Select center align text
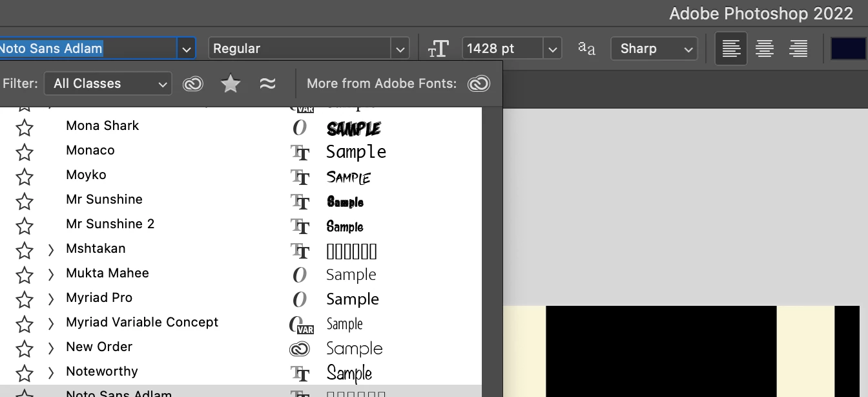 (x=765, y=48)
